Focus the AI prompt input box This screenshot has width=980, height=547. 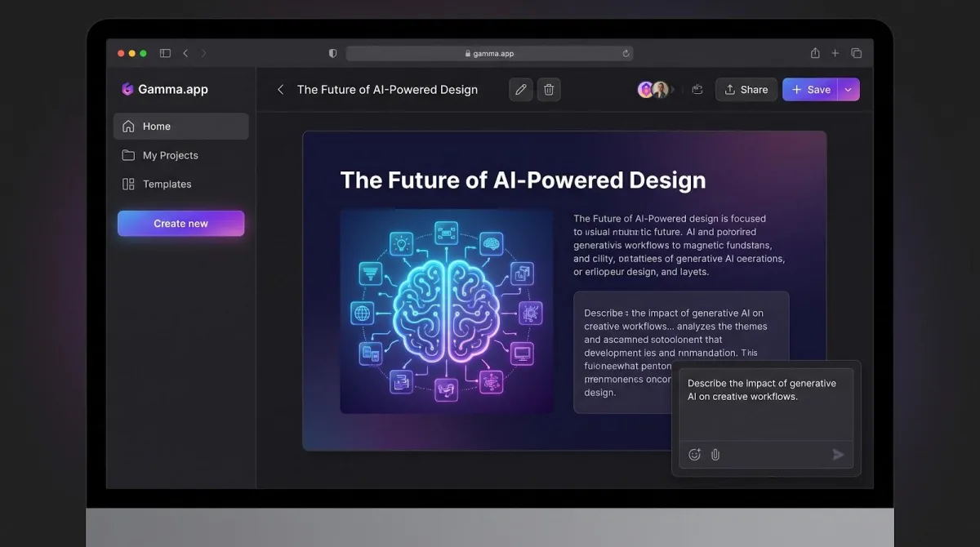pos(766,404)
